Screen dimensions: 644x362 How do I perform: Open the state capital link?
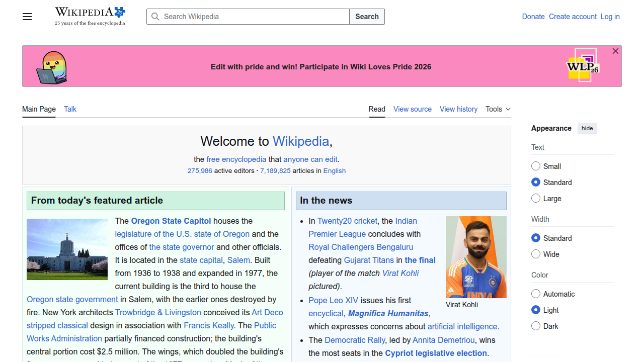pyautogui.click(x=201, y=260)
